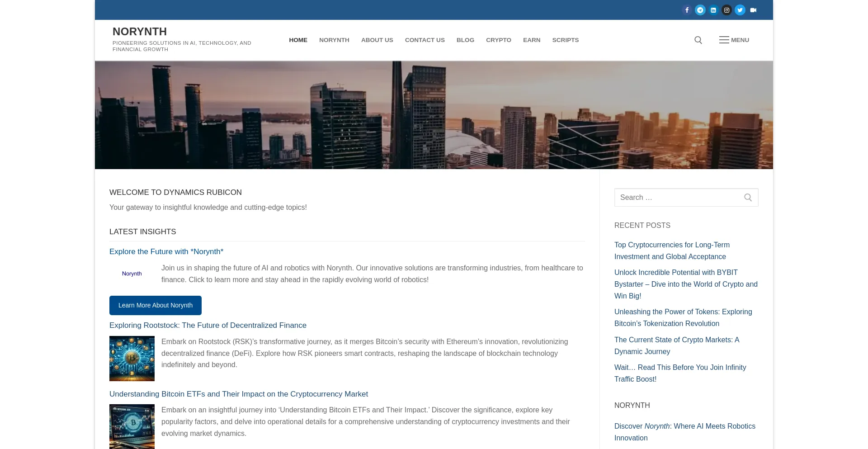Open the EARN menu item
This screenshot has width=868, height=449.
pos(532,40)
